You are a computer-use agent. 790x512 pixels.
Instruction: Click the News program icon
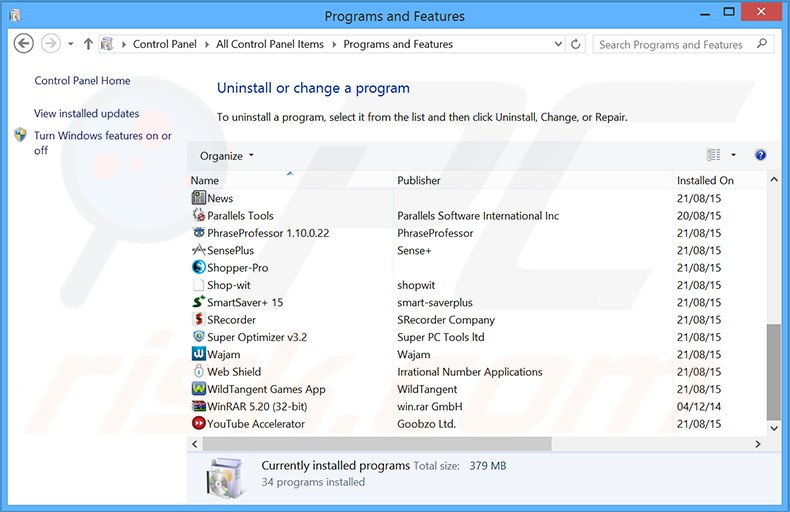199,198
